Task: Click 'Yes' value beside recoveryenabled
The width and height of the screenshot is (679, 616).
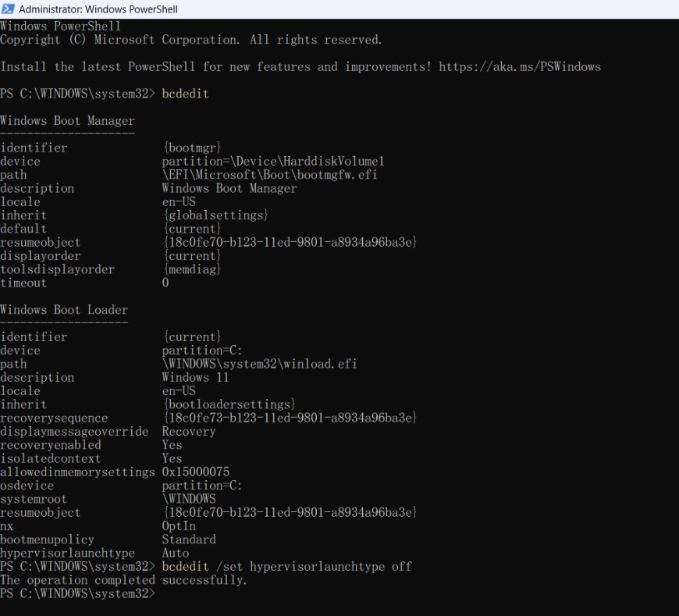Action: 172,445
